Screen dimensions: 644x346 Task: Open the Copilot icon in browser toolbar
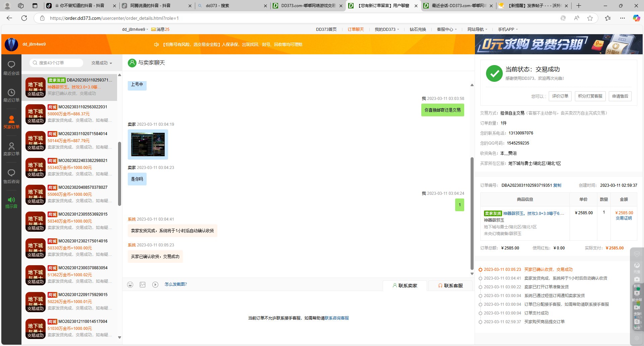click(636, 18)
